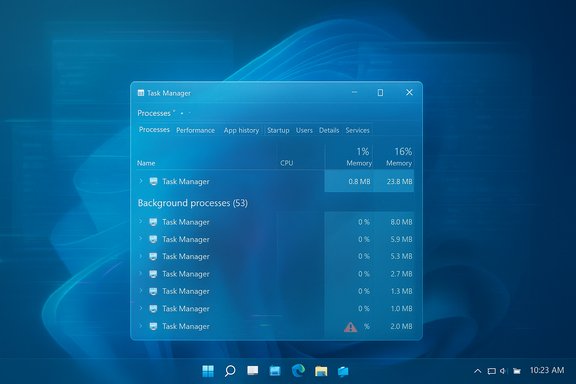This screenshot has width=576, height=384.
Task: Click the red warning triangle icon
Action: point(350,327)
